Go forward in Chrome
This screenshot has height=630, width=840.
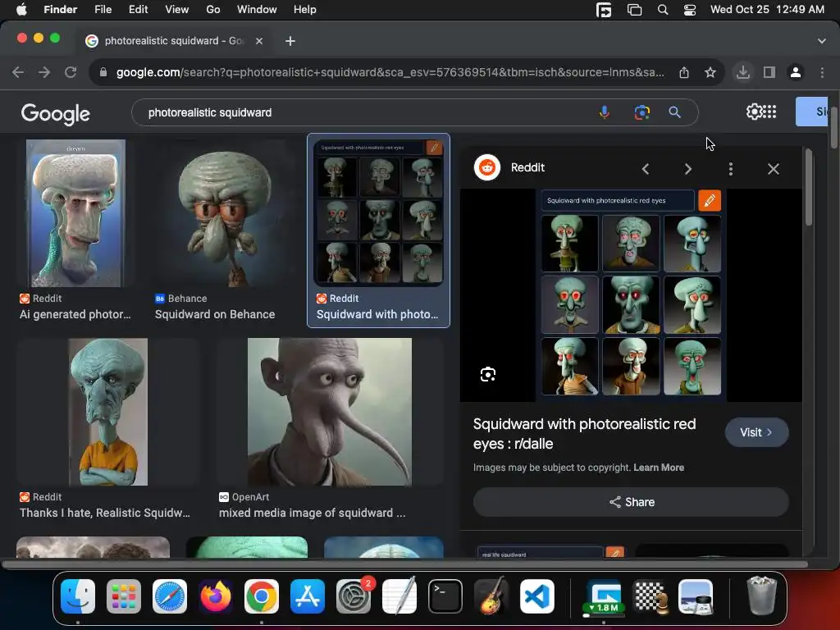click(x=44, y=72)
